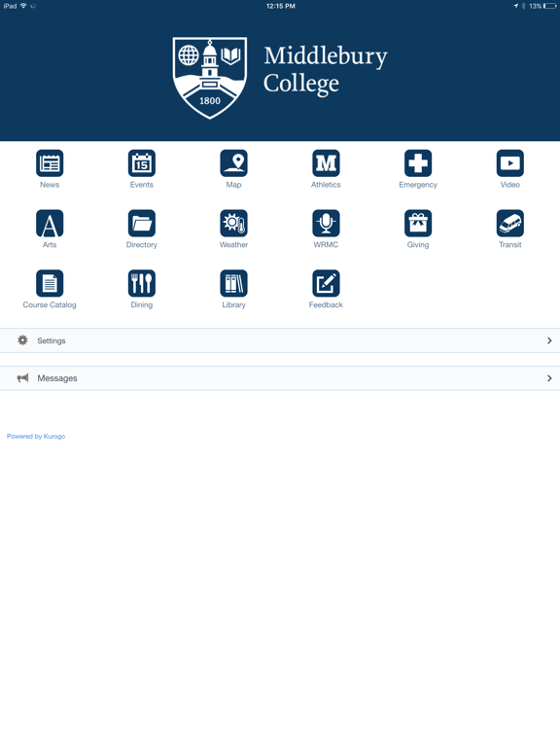The height and width of the screenshot is (747, 560).
Task: Open the Messages menu row
Action: click(280, 378)
